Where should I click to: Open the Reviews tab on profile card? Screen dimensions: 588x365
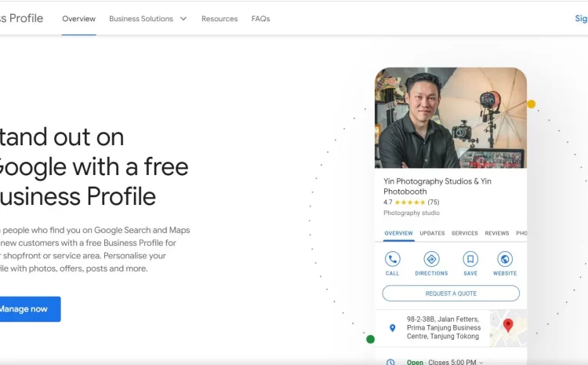[x=497, y=233]
